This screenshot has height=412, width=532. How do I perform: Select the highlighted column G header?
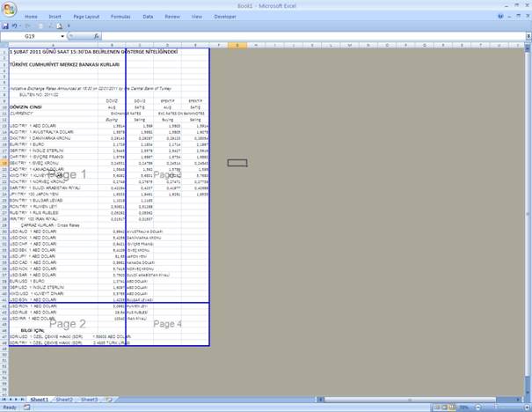click(x=237, y=45)
